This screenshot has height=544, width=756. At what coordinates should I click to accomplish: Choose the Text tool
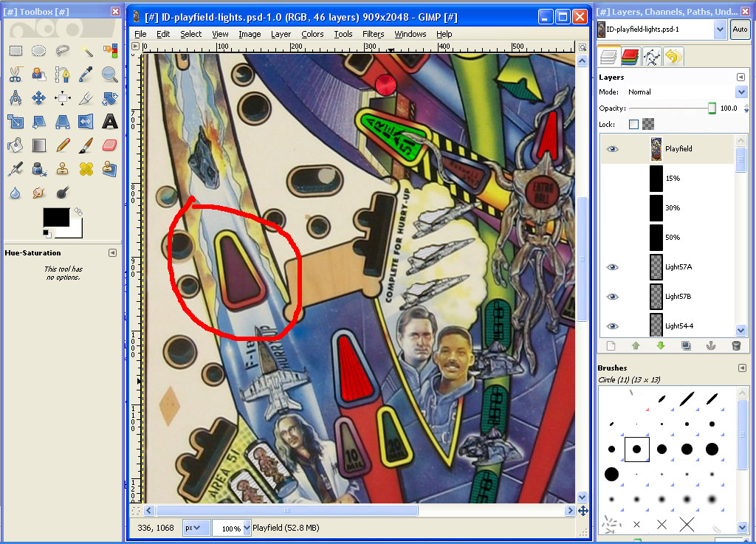point(110,122)
